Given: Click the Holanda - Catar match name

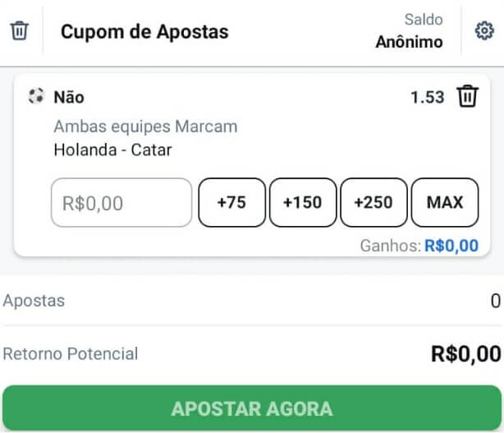Looking at the screenshot, I should pos(112,150).
